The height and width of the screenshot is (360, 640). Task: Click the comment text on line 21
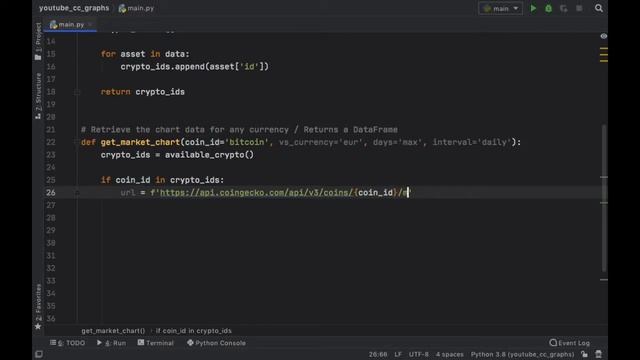click(x=239, y=129)
